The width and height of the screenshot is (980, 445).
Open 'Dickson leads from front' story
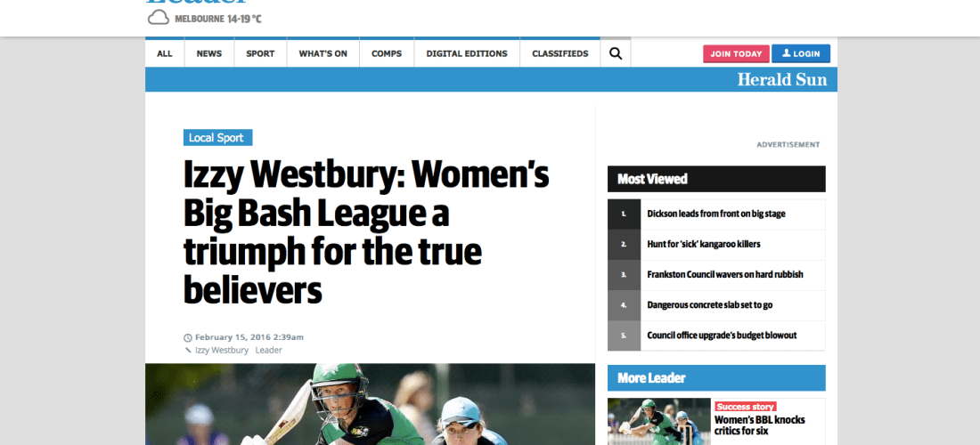715,214
